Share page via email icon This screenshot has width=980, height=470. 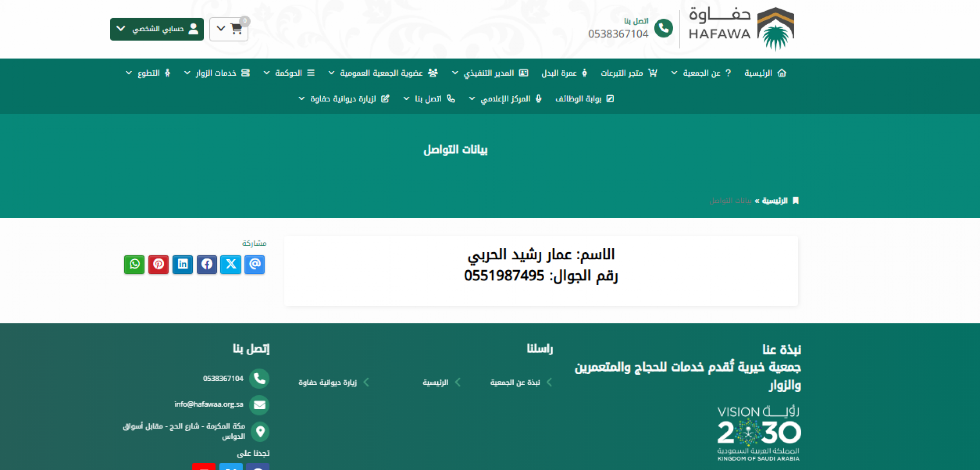pos(255,264)
